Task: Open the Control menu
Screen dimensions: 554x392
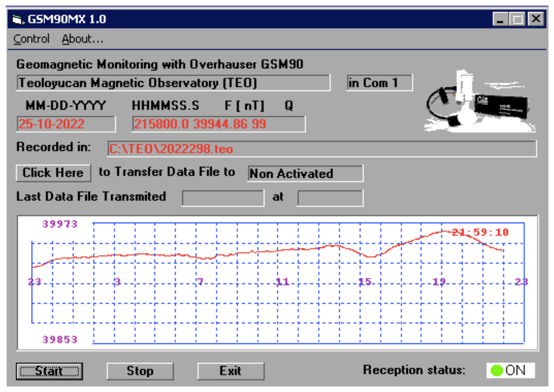Action: (31, 39)
